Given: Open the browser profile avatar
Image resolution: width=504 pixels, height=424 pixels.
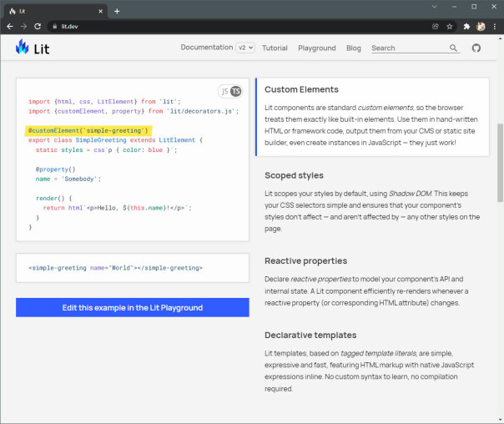Looking at the screenshot, I should click(481, 27).
